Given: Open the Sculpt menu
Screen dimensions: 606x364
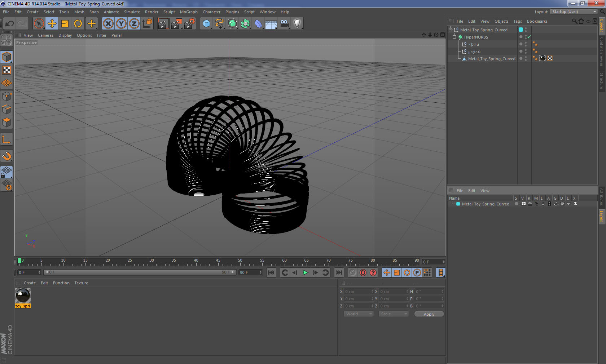Looking at the screenshot, I should [x=169, y=12].
